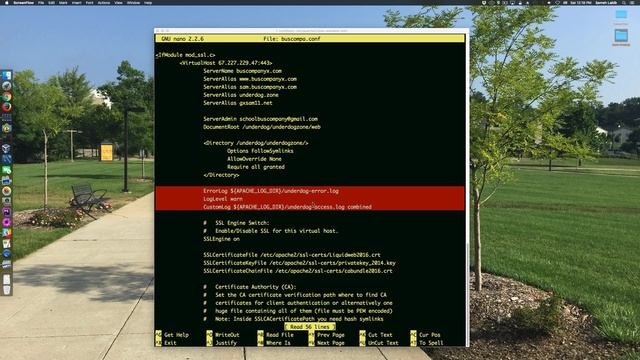Select the second desktop folder icon
The height and width of the screenshot is (360, 640).
tap(621, 36)
